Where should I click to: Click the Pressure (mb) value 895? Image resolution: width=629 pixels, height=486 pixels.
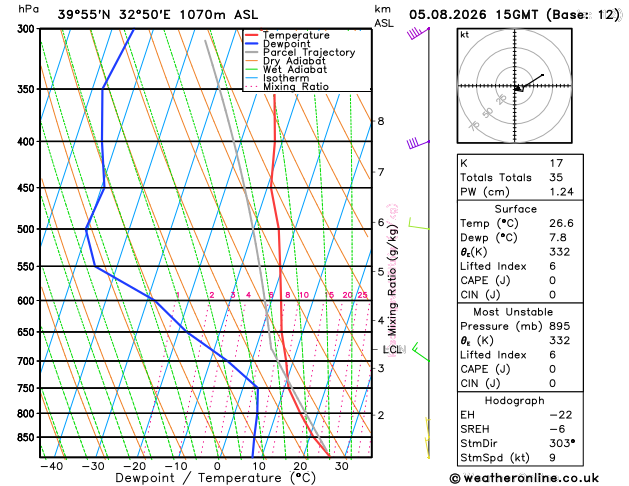560,326
